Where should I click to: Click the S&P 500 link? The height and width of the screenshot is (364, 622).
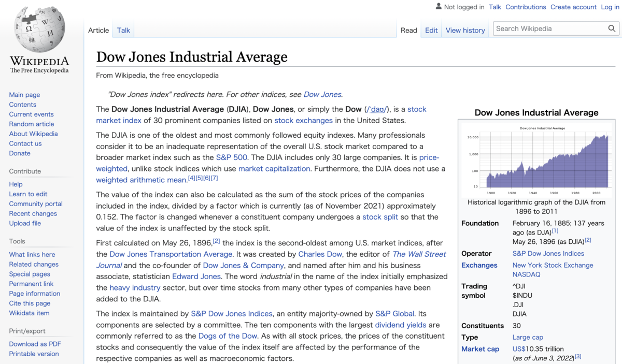[x=232, y=157]
